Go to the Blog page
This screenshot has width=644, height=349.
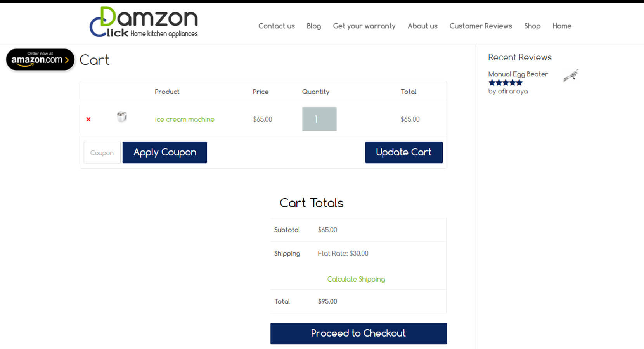[x=314, y=26]
